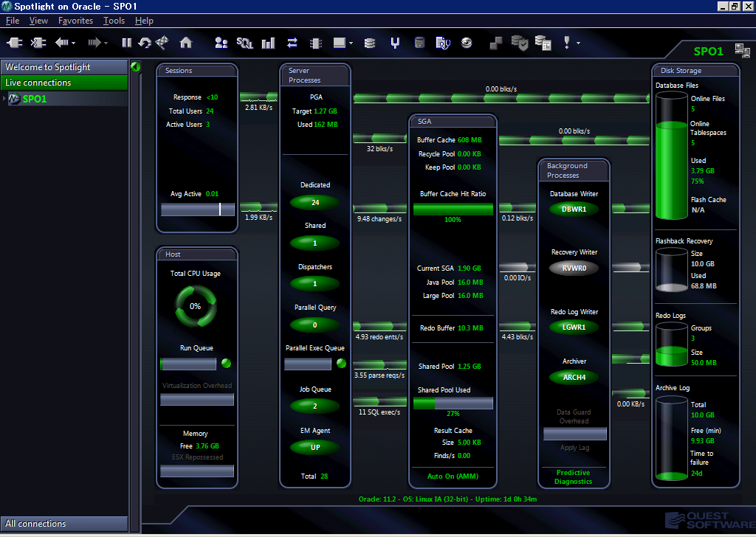
Task: Open the document with stethoscope icon
Action: click(443, 43)
